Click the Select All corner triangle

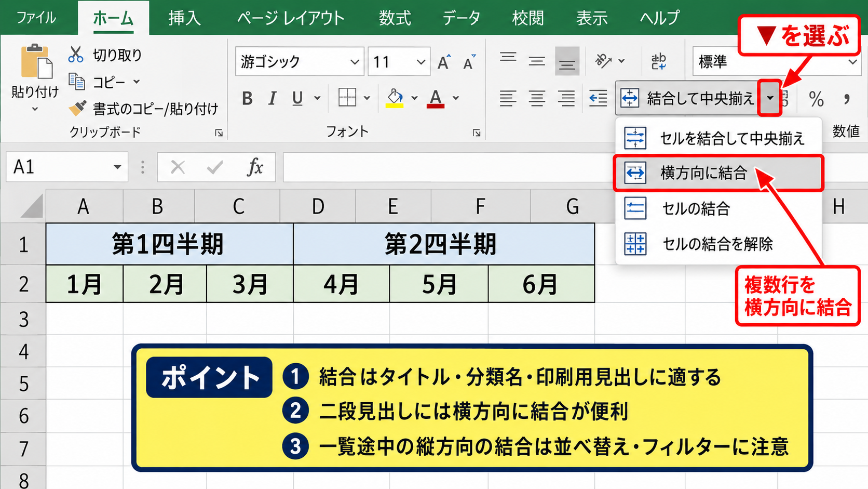click(x=32, y=206)
